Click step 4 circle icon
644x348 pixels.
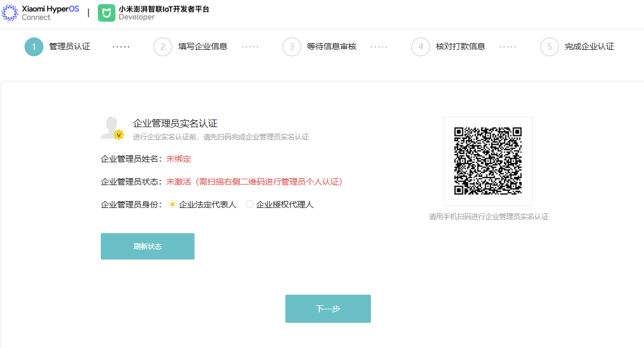[421, 47]
